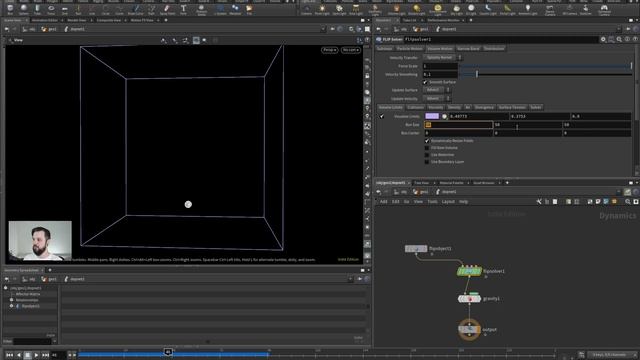Select the File shelf tool
Image resolution: width=640 pixels, height=360 pixels.
249,9
